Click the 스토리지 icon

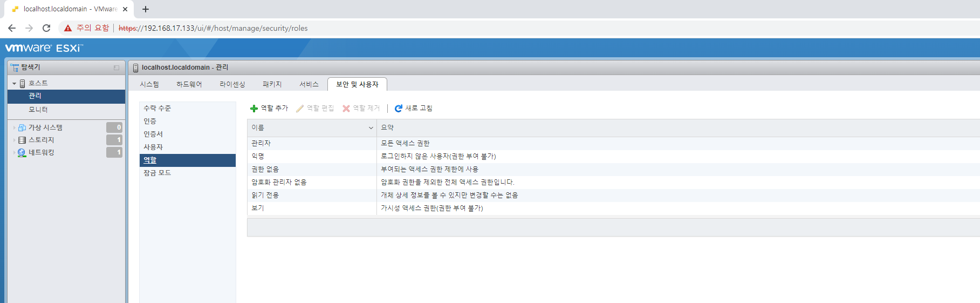point(22,140)
